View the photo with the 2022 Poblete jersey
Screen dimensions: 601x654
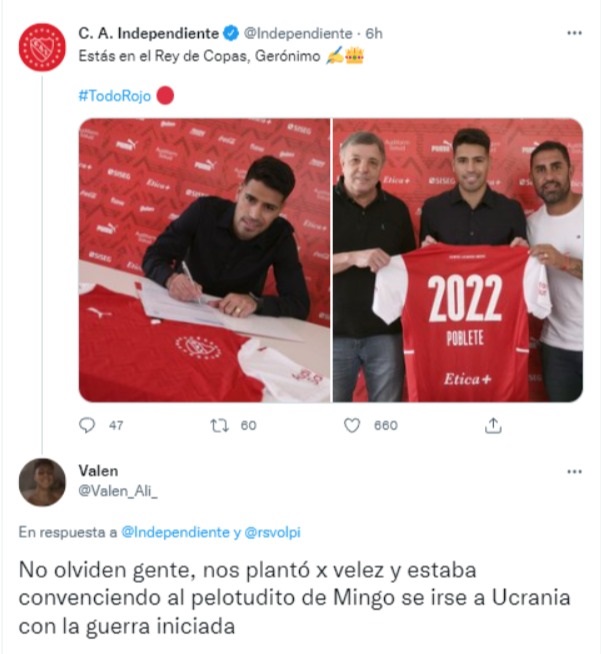(x=458, y=260)
